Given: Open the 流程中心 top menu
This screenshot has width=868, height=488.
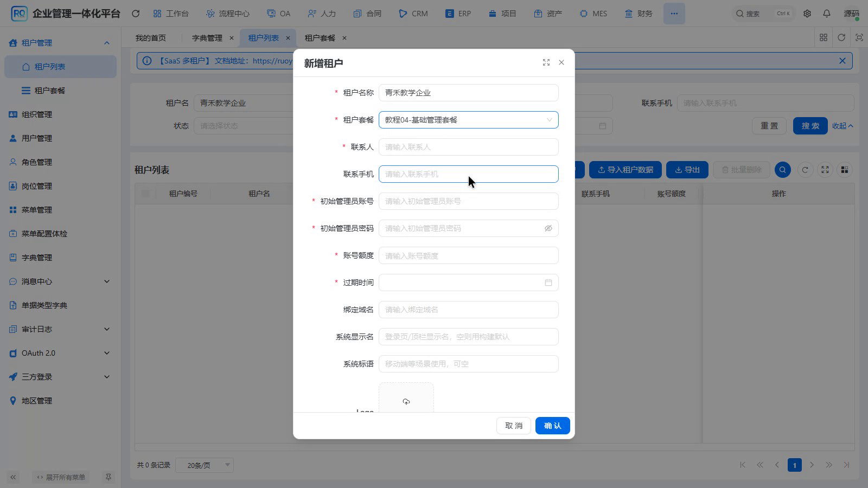Looking at the screenshot, I should [x=228, y=14].
